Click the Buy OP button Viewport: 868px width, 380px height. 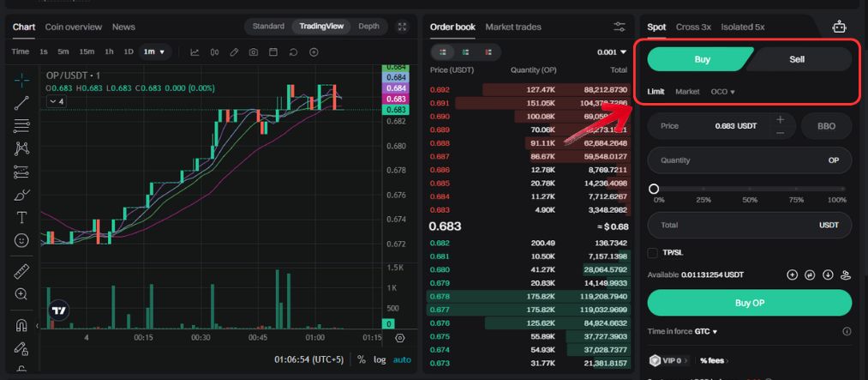coord(750,303)
